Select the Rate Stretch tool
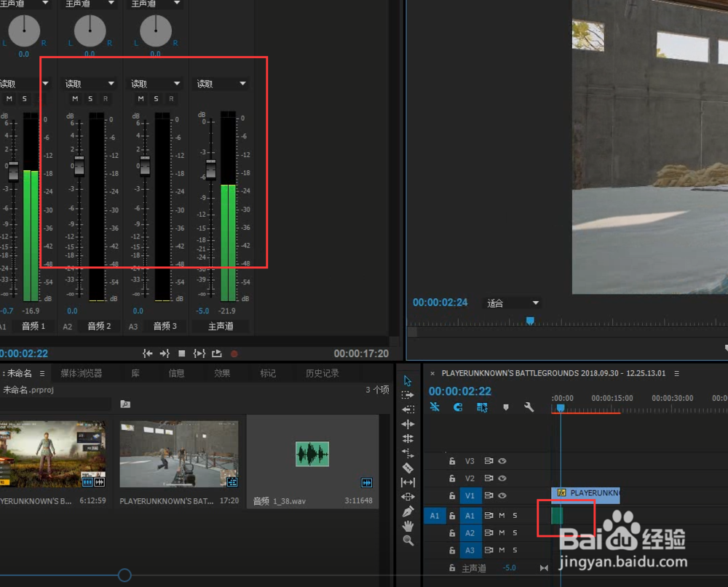 click(408, 453)
